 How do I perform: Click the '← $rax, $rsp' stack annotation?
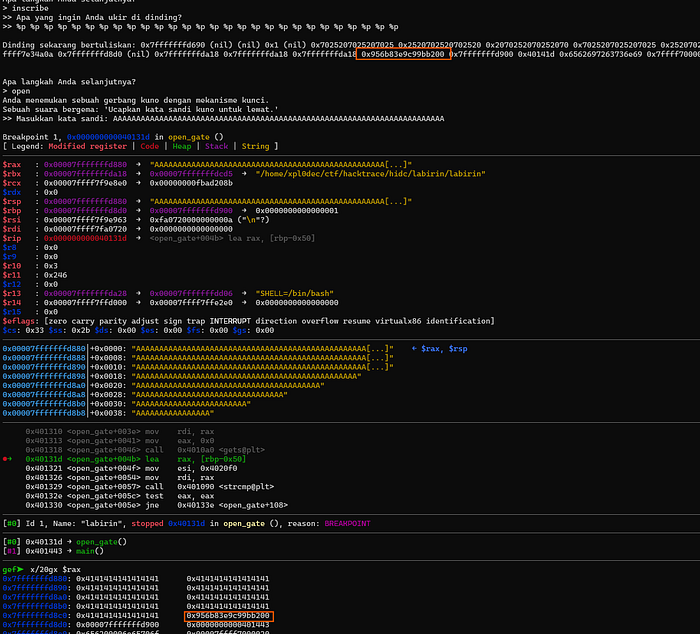[439, 349]
